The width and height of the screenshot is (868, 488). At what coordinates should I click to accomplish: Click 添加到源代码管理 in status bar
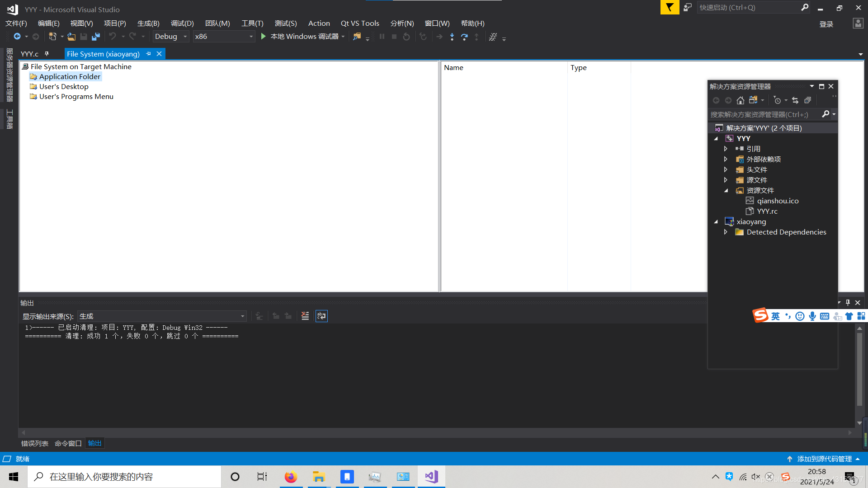824,459
